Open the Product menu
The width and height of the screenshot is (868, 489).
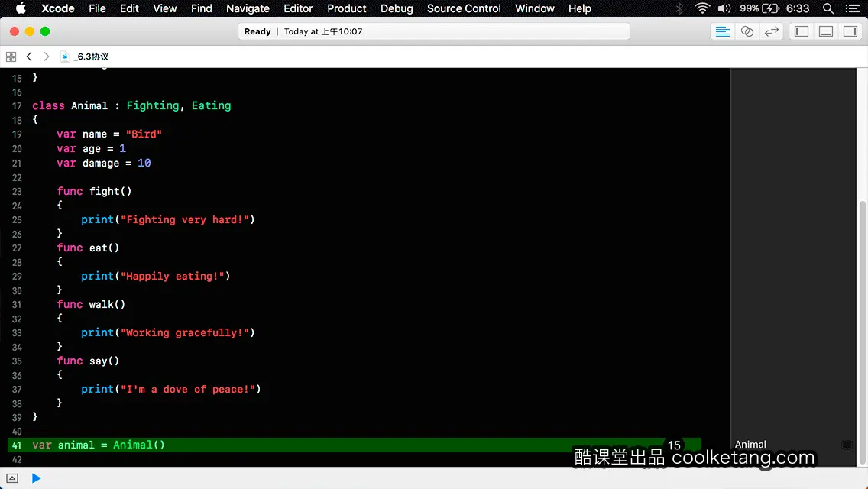347,8
